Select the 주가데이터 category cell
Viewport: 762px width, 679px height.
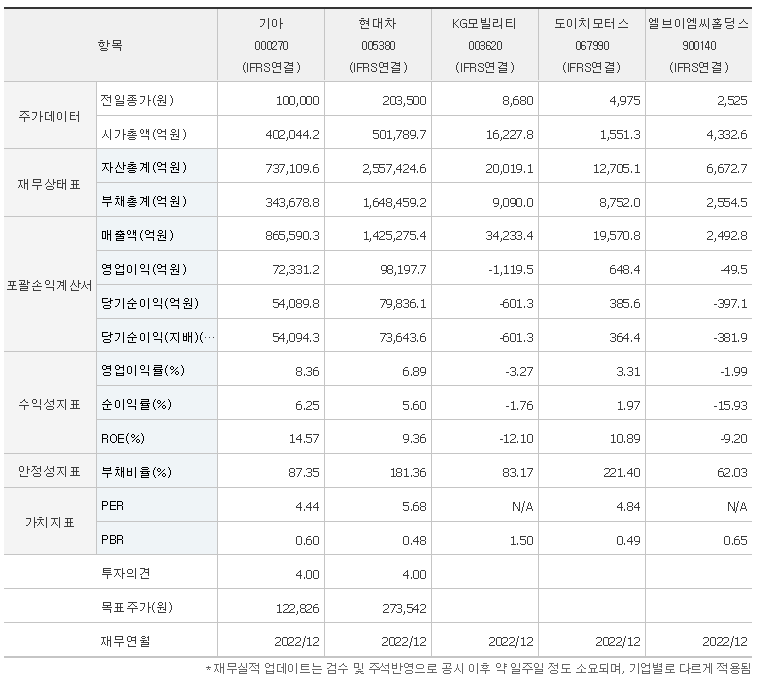point(50,116)
